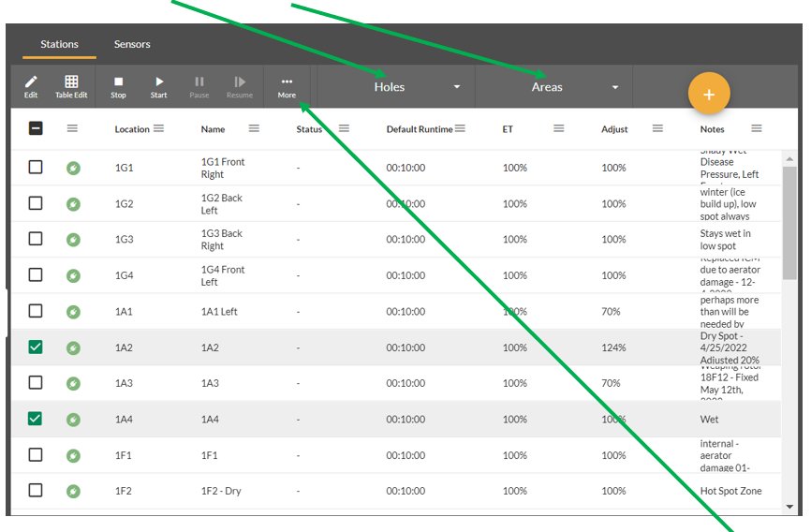Screen dimensions: 811x532
Task: Click scrollbar down arrow in table
Action: tap(789, 507)
